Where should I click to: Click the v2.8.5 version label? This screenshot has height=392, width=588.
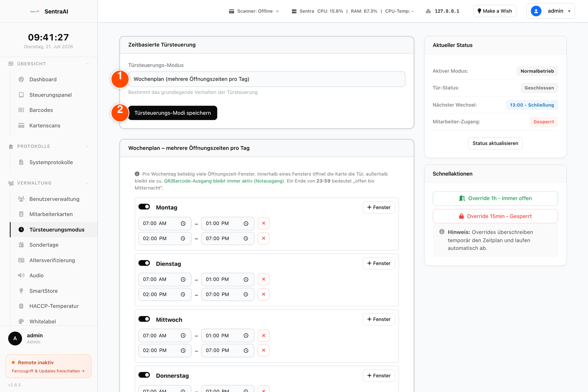click(x=14, y=385)
